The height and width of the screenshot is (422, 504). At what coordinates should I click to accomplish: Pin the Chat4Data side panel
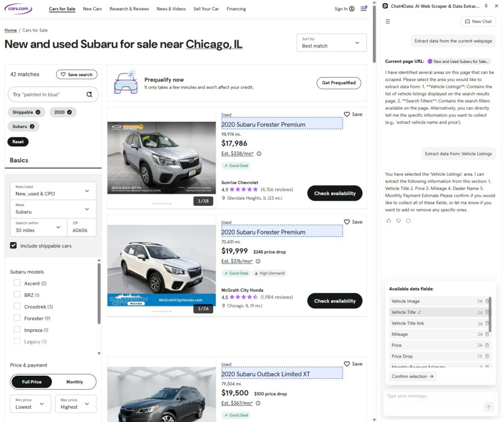click(486, 5)
